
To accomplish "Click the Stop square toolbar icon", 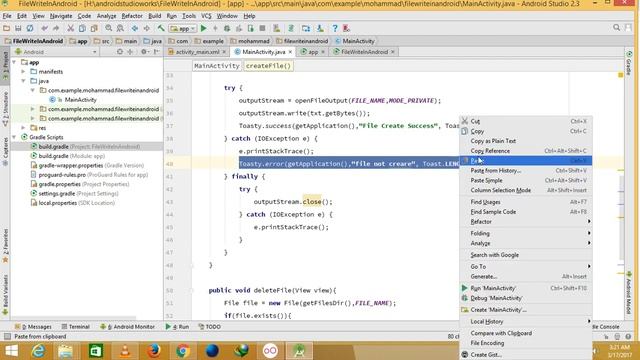I will click(x=262, y=29).
